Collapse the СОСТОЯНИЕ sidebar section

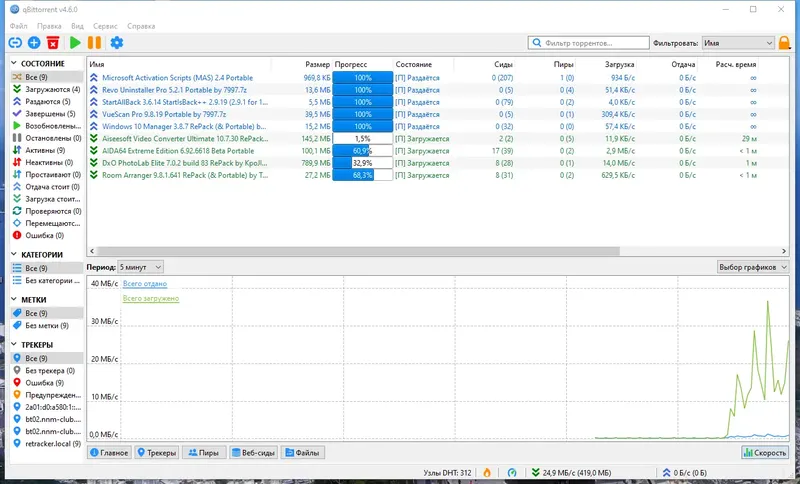point(14,63)
